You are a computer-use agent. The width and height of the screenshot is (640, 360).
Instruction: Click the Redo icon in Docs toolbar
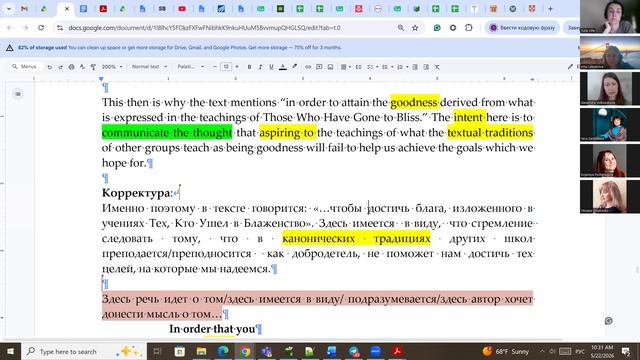tap(60, 67)
